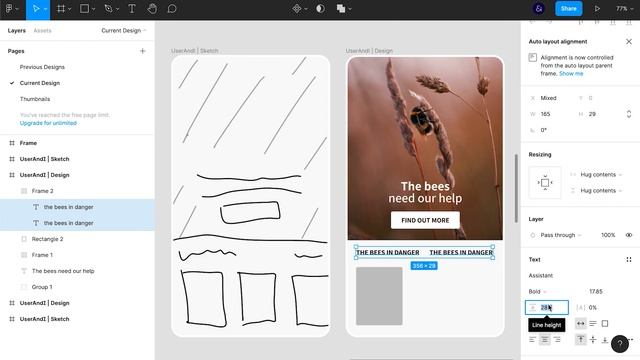This screenshot has height=360, width=640.
Task: Open the Previous Designs page
Action: tap(42, 67)
